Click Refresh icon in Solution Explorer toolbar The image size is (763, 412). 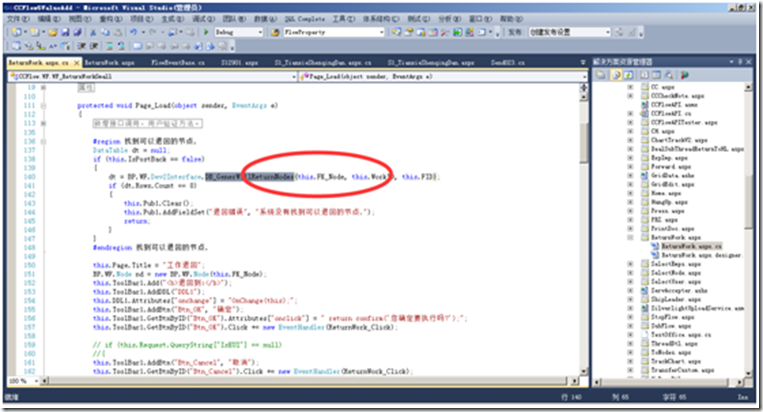click(628, 75)
